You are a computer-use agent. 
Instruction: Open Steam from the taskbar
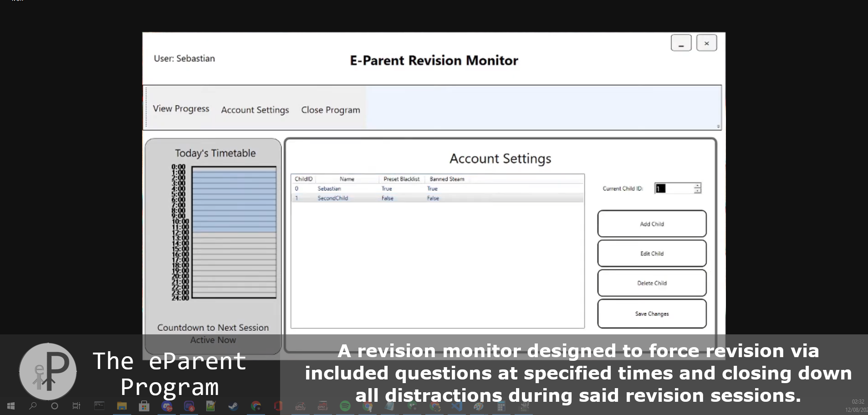pyautogui.click(x=233, y=405)
